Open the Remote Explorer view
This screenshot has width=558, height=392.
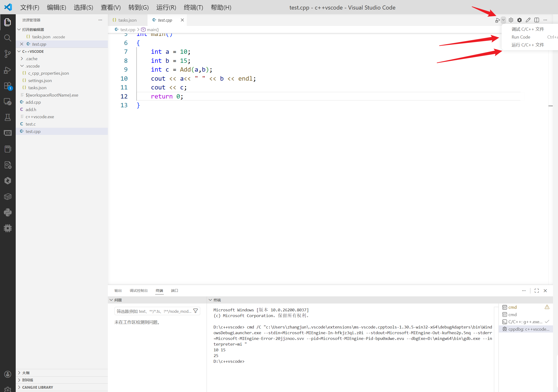(x=8, y=102)
